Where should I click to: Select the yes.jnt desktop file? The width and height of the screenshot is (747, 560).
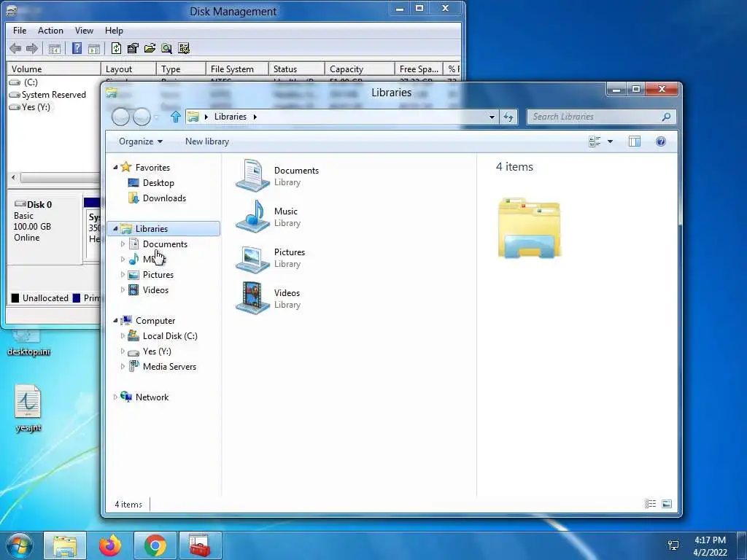click(x=28, y=408)
